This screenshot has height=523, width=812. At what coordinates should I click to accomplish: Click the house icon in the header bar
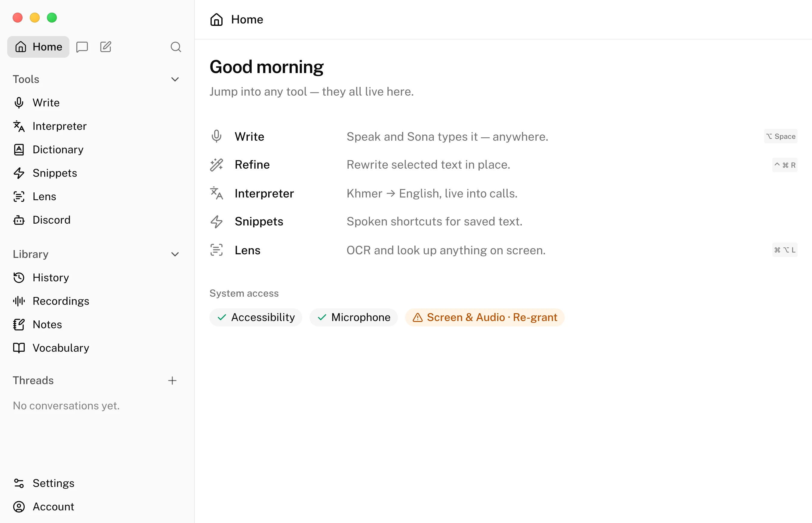tap(217, 19)
